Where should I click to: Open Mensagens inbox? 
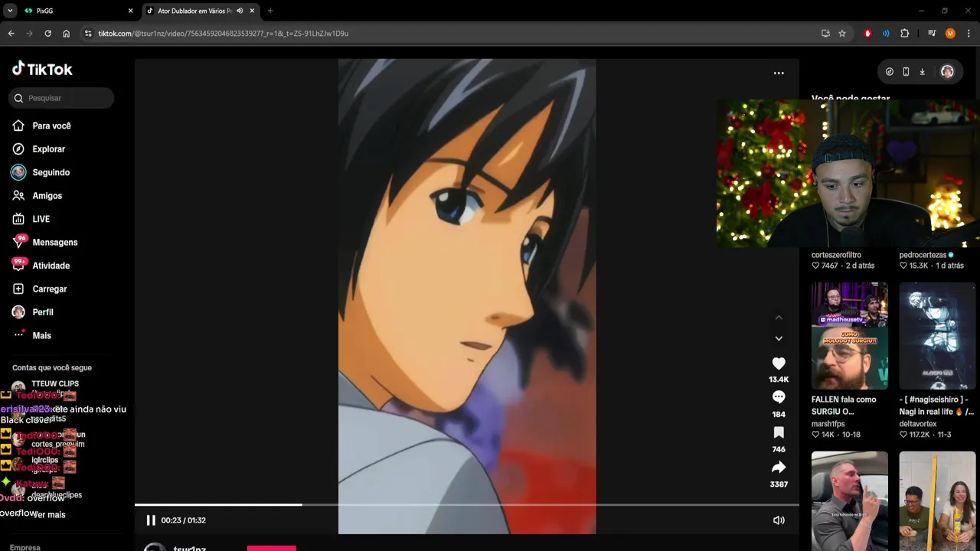coord(44,243)
